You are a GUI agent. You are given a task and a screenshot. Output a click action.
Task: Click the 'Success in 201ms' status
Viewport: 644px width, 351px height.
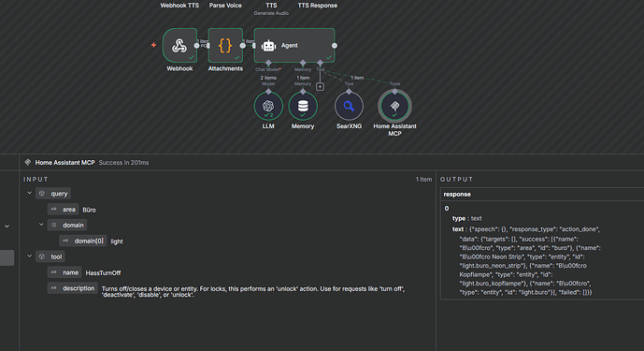click(x=123, y=163)
